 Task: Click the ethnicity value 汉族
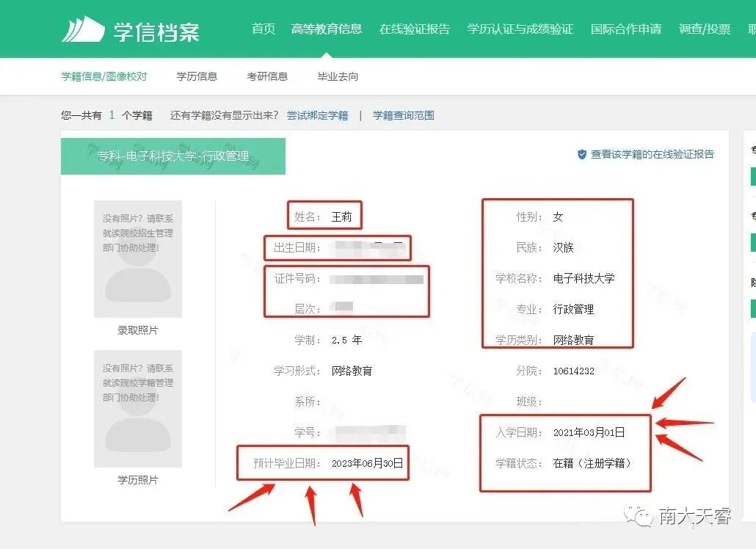click(563, 248)
